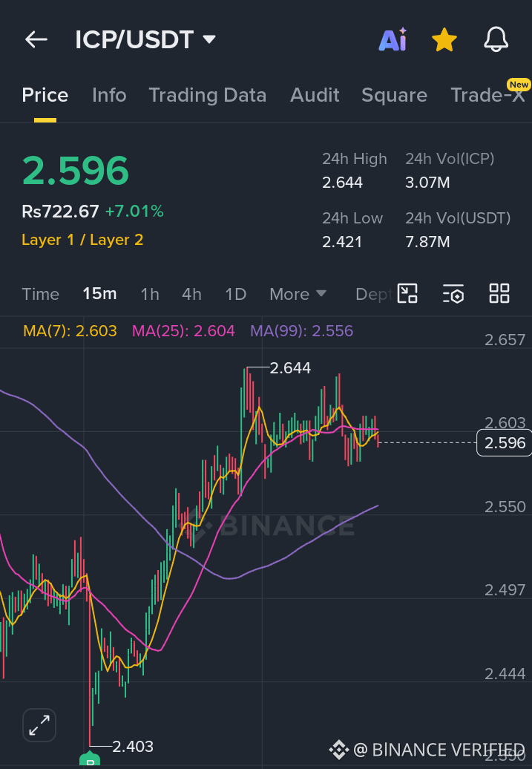Click the current price 2.596 axis tag
532x769 pixels.
[x=504, y=443]
